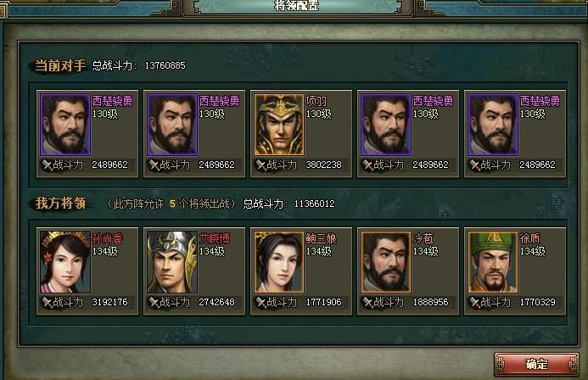The height and width of the screenshot is (380, 588).
Task: Click sword icon beside 徐质's 战斗力
Action: coord(474,303)
